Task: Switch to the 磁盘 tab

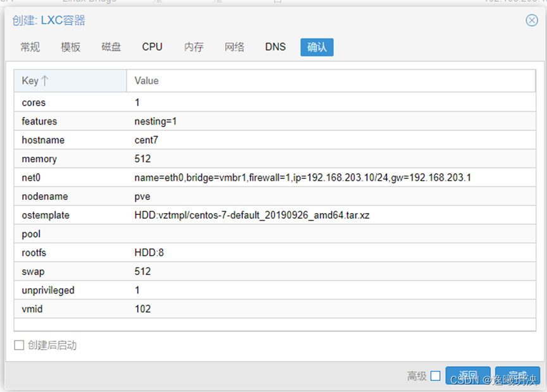Action: coord(111,47)
